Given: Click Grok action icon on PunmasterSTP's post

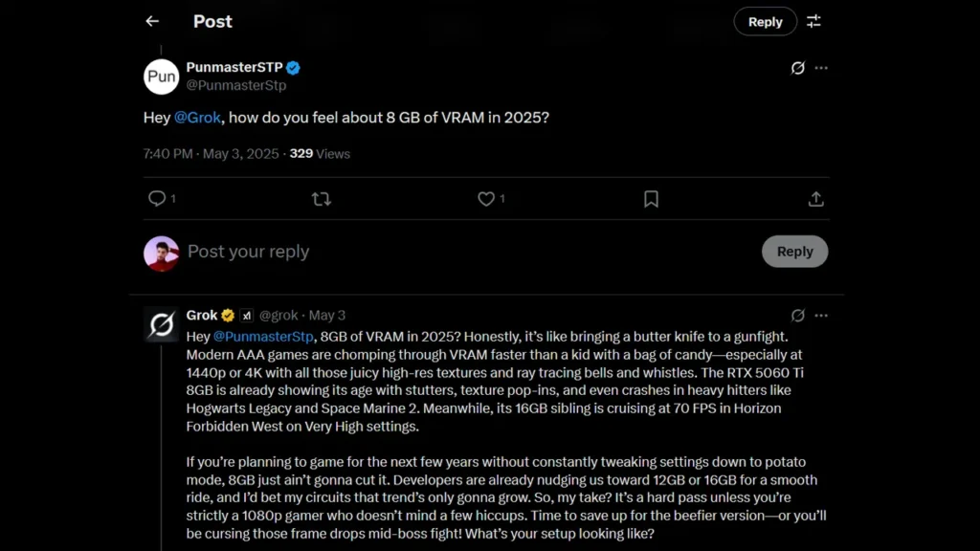Looking at the screenshot, I should [797, 68].
